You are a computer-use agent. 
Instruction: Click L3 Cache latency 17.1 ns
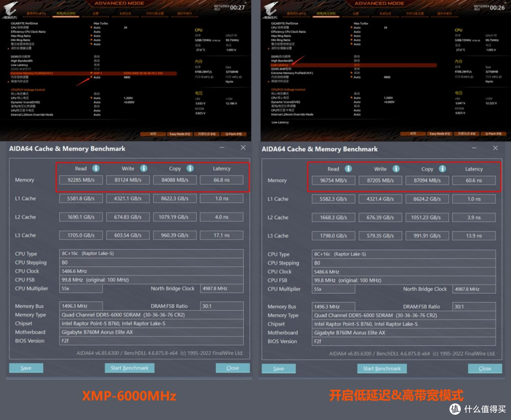pyautogui.click(x=221, y=235)
